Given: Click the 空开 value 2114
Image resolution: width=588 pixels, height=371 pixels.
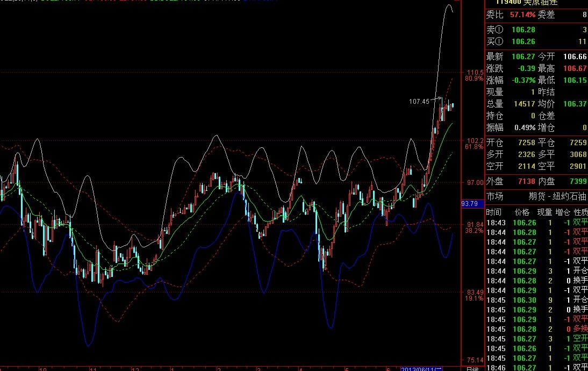Looking at the screenshot, I should tap(527, 166).
